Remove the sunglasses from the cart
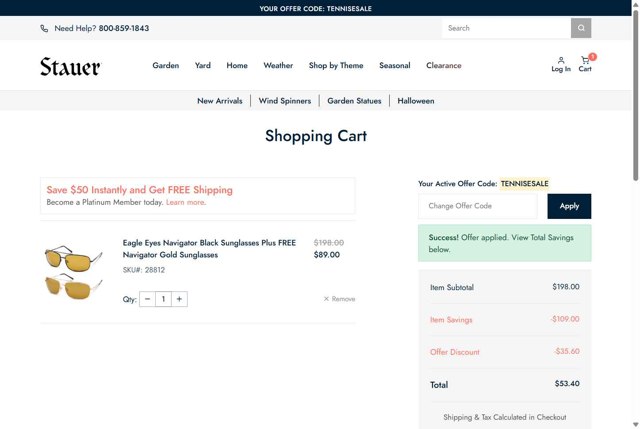 click(339, 299)
